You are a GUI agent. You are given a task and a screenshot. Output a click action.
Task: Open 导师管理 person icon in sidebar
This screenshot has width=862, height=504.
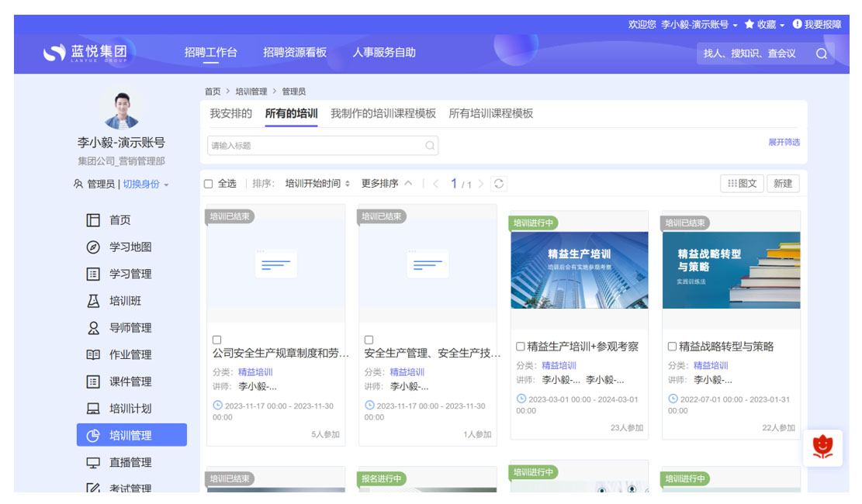93,328
